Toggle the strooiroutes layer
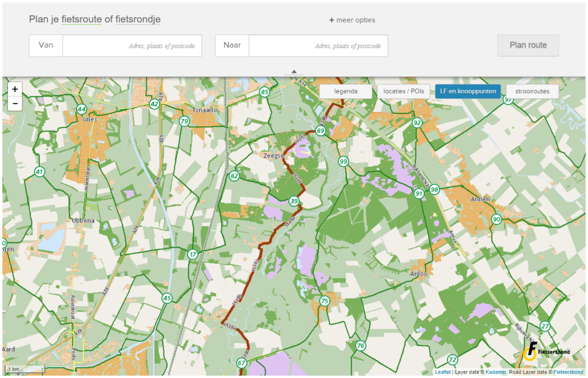 tap(532, 91)
